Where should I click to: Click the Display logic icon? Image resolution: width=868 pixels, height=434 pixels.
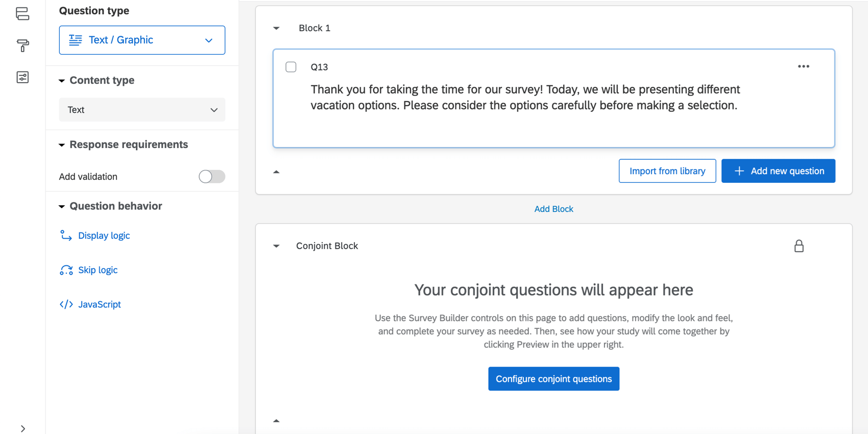coord(66,235)
